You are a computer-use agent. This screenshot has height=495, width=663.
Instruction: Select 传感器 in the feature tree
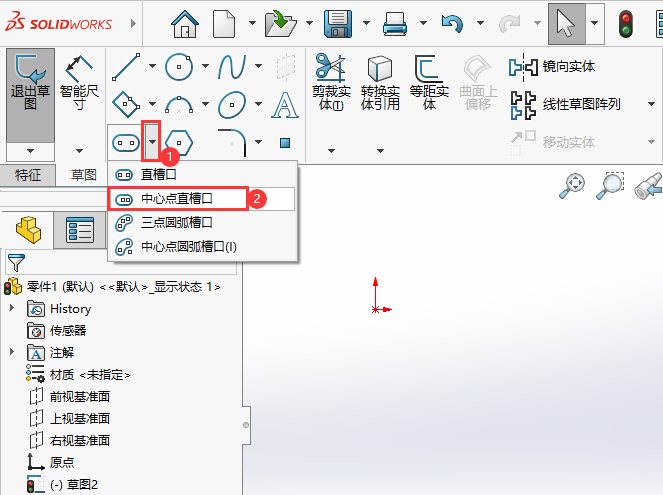(68, 331)
